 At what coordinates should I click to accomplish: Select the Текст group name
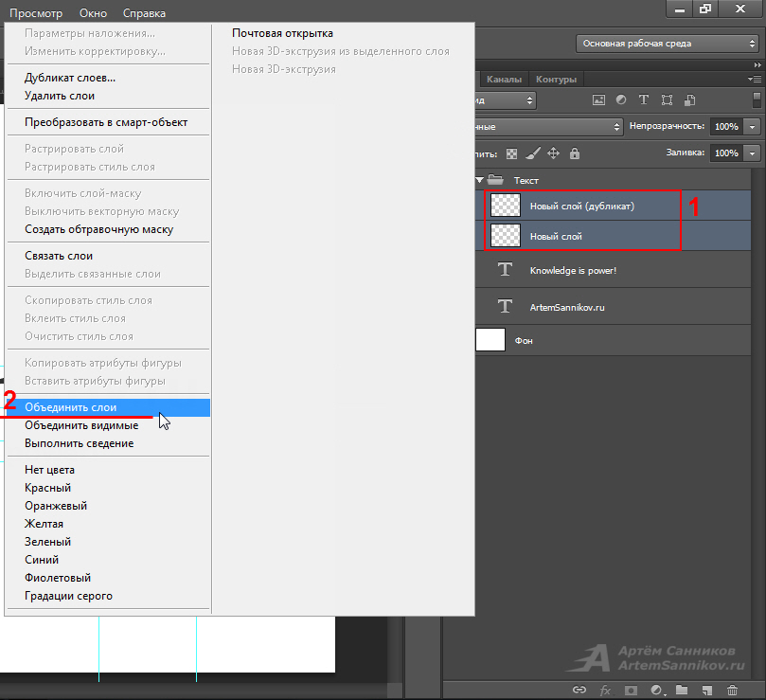[526, 180]
